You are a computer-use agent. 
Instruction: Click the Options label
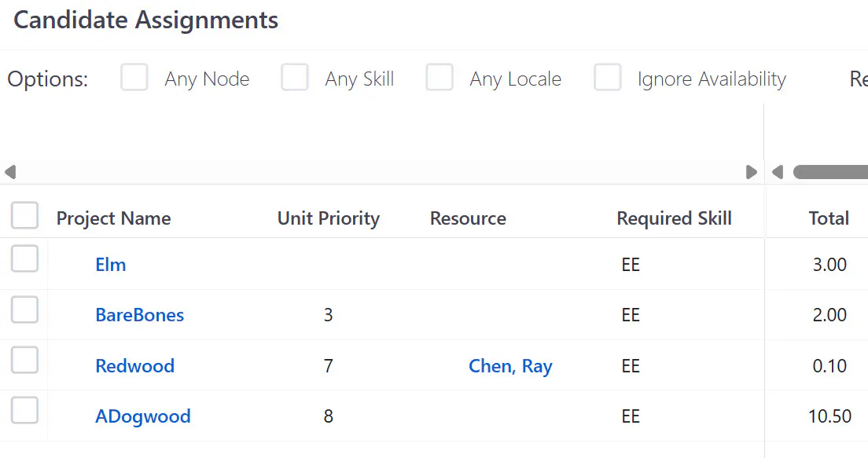pos(48,79)
